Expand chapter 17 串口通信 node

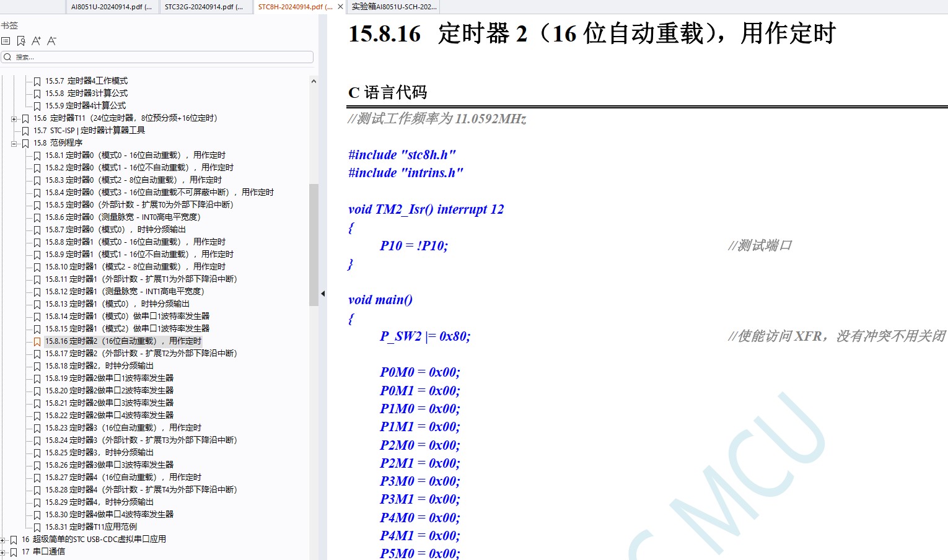[2, 552]
